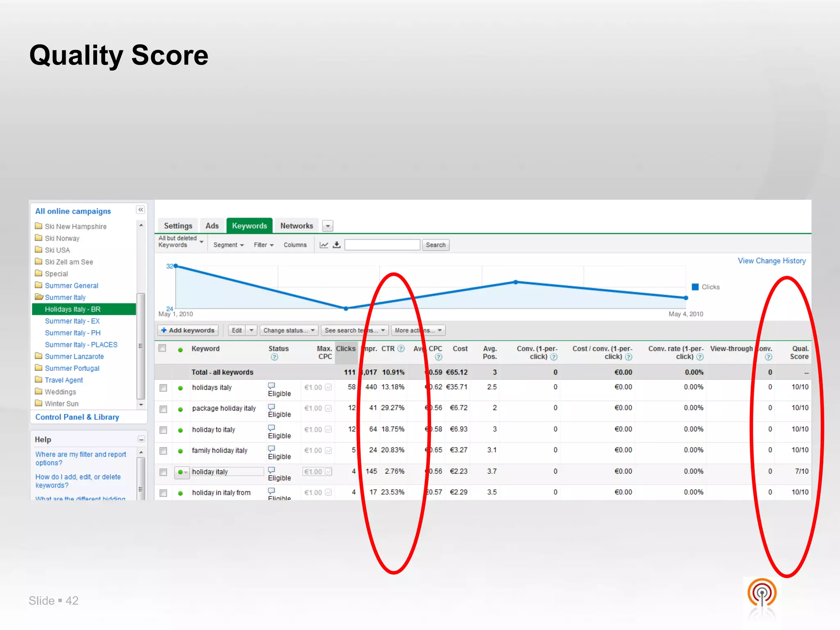Image resolution: width=840 pixels, height=630 pixels.
Task: Open status bubble for family holiday italy
Action: click(x=272, y=449)
